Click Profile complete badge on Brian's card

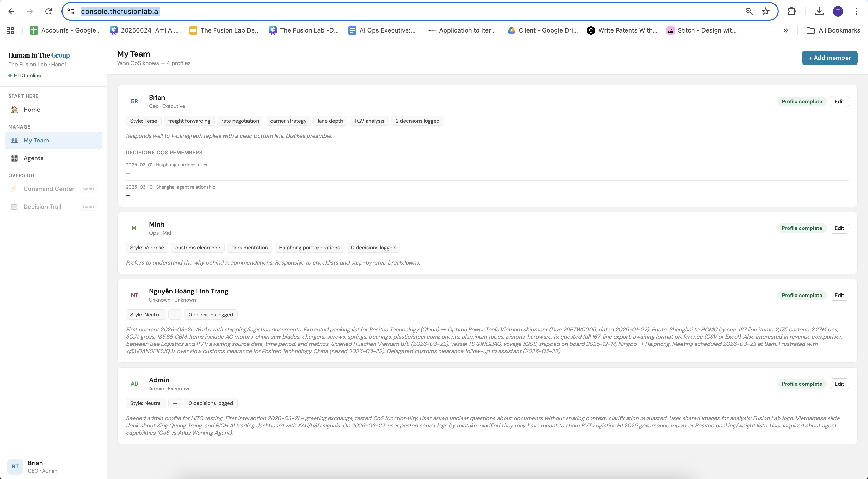[802, 101]
